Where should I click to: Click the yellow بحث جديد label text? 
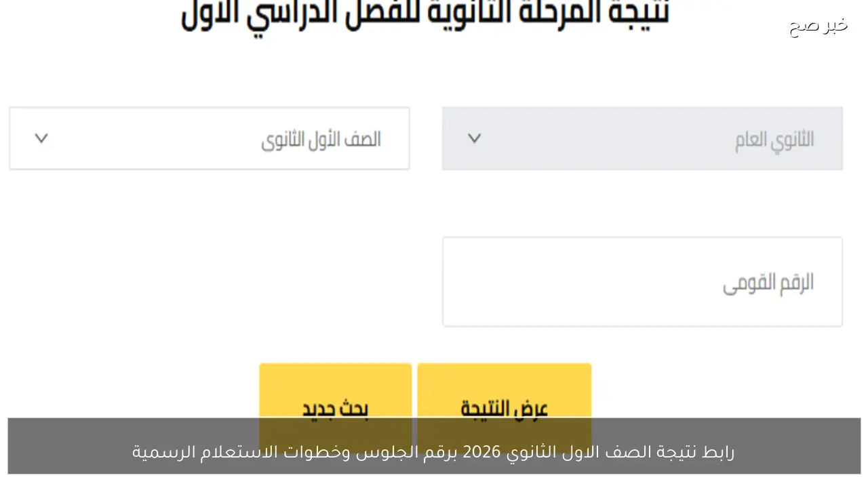334,407
